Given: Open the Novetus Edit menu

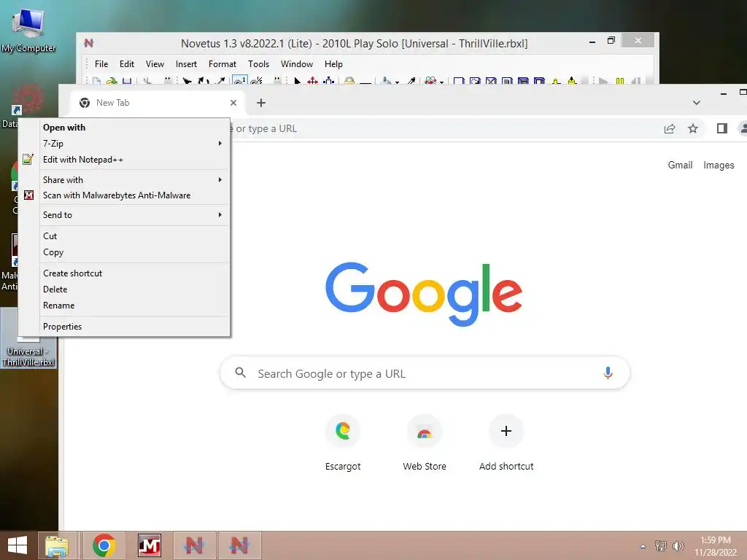Looking at the screenshot, I should point(127,64).
